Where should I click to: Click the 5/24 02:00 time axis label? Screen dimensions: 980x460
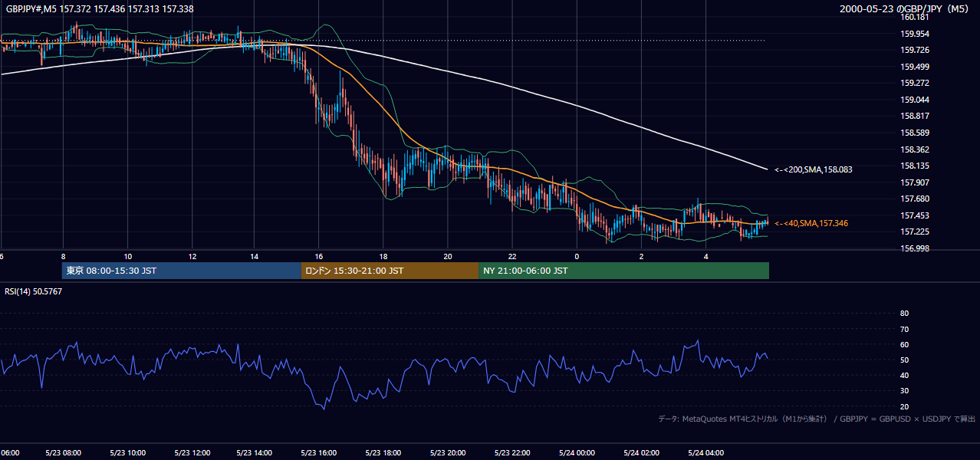tap(641, 453)
